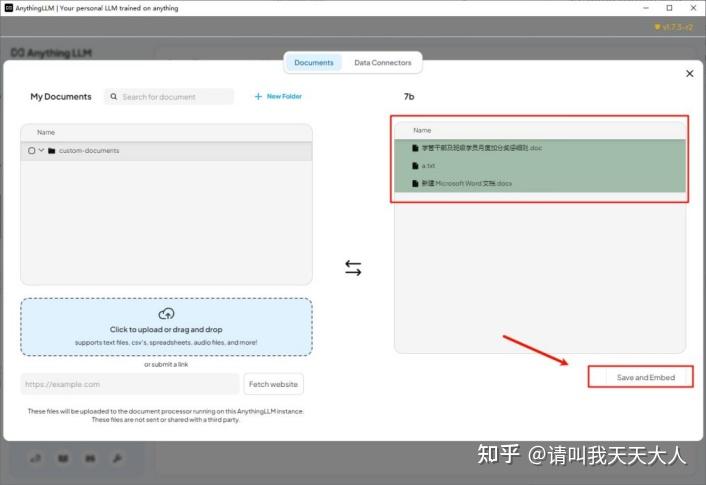Screen dimensions: 706x485
Task: Open settings via the wrench icon
Action: tap(117, 458)
